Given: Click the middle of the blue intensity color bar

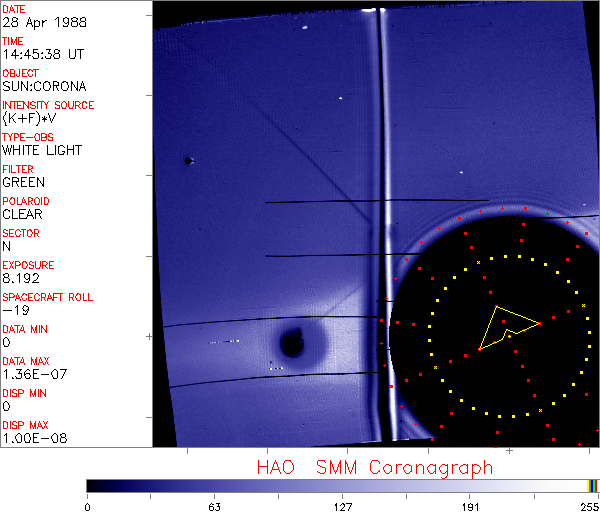Looking at the screenshot, I should coord(338,485).
